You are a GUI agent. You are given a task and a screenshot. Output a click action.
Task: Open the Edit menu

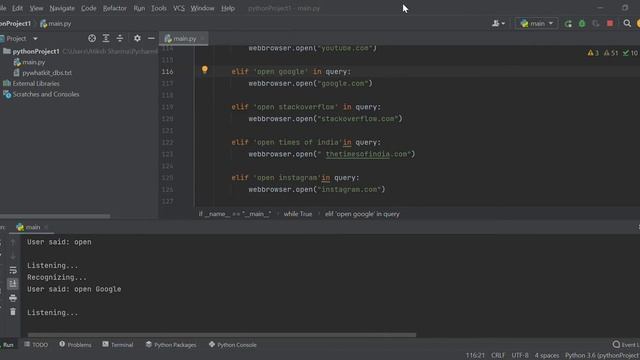pos(17,8)
